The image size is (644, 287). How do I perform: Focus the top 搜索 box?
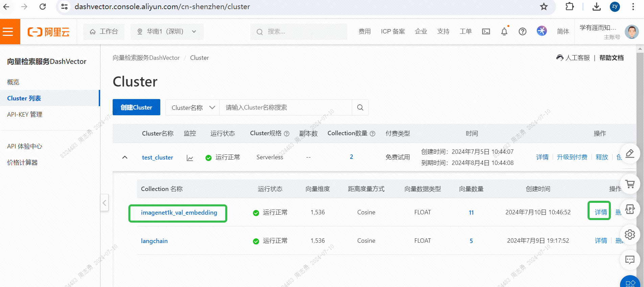click(299, 31)
